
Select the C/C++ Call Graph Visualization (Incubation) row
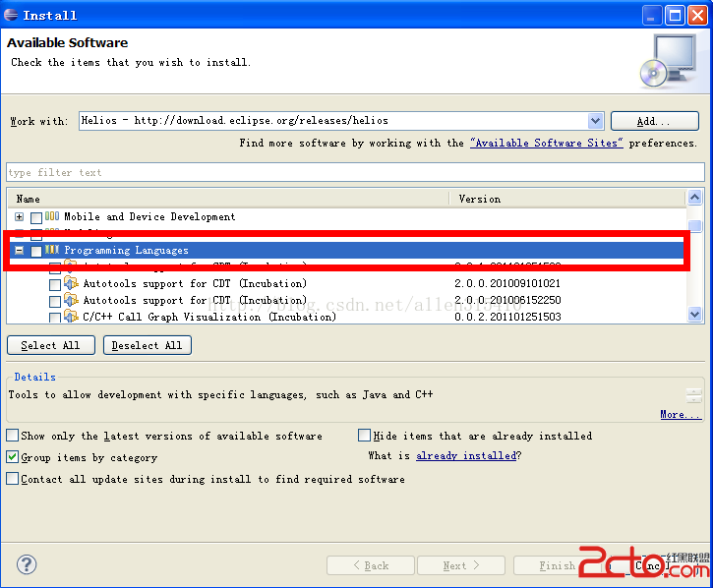coord(347,317)
